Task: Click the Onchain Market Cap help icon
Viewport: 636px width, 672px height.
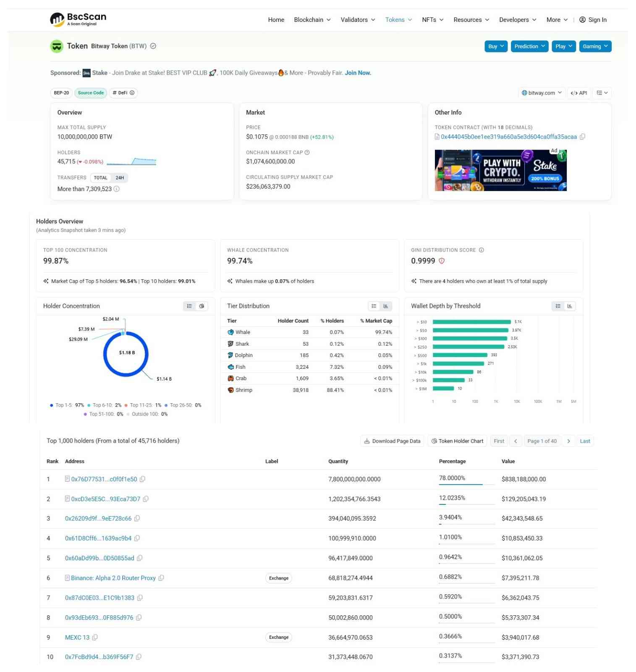Action: click(x=307, y=152)
